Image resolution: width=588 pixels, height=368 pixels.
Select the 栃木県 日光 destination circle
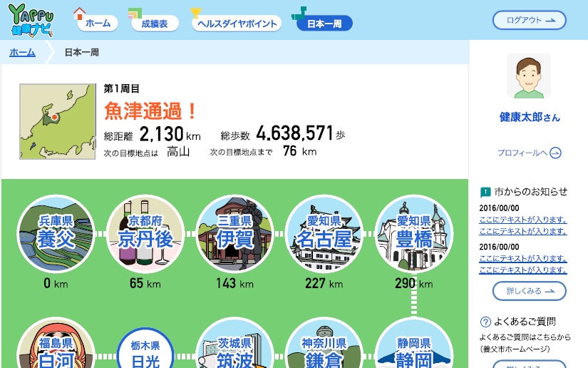pos(145,348)
